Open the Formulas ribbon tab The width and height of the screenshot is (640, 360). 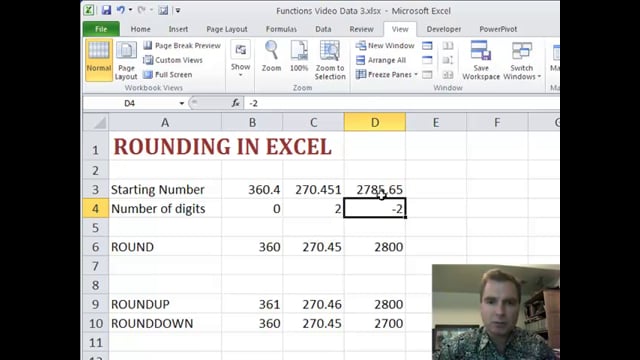(x=281, y=29)
